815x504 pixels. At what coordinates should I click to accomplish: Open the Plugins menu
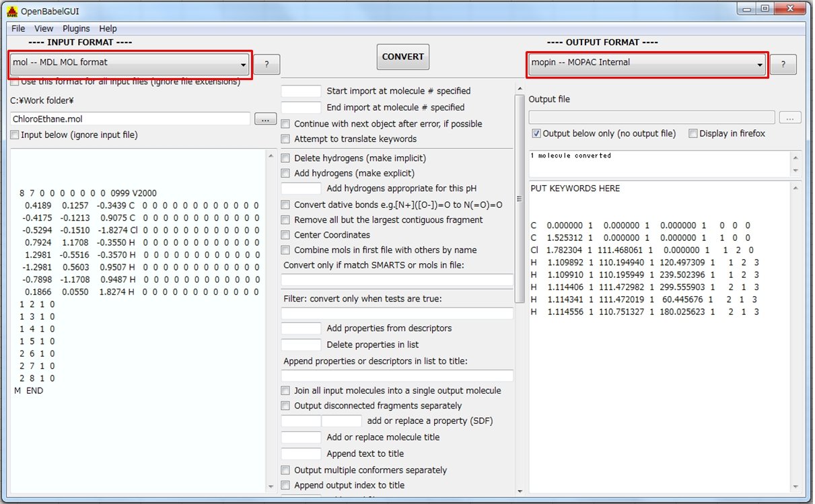pyautogui.click(x=76, y=28)
